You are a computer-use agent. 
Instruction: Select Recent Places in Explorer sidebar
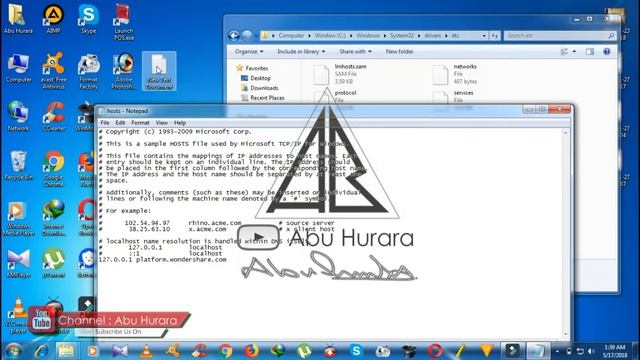[x=262, y=98]
